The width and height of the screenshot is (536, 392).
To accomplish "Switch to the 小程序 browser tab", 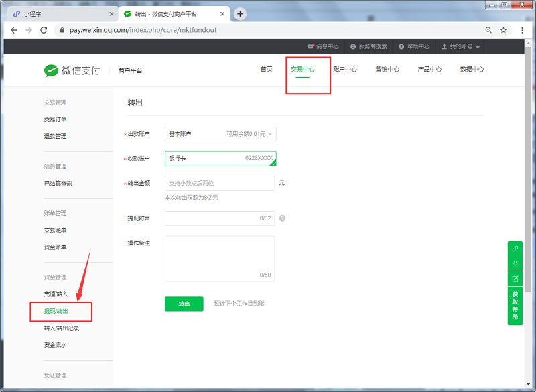I will tap(62, 14).
